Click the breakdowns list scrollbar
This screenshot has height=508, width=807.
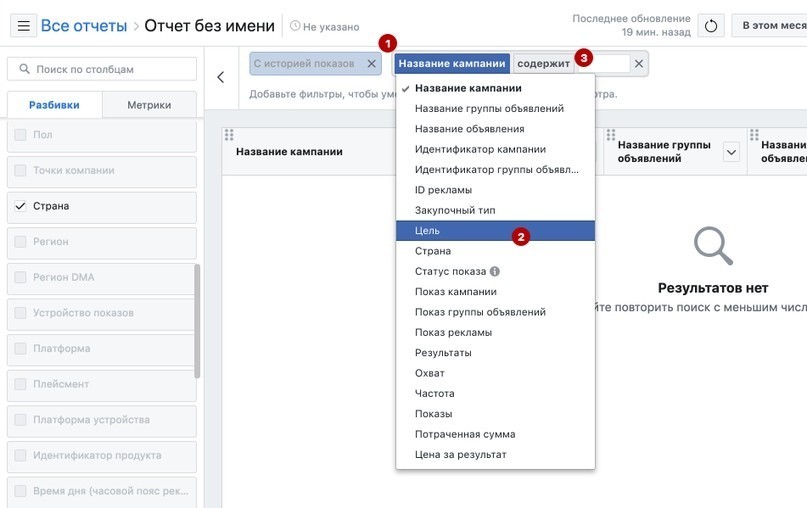pos(197,321)
